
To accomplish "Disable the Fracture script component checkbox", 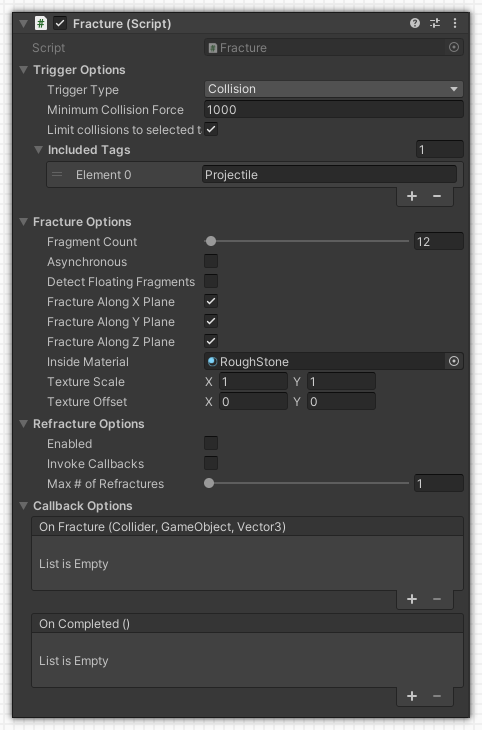I will coord(60,23).
